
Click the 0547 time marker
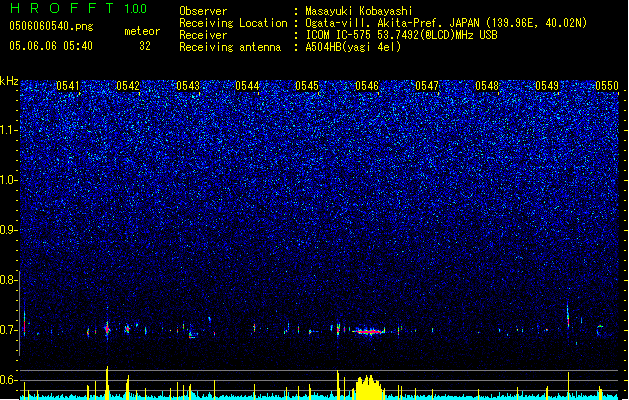point(427,86)
